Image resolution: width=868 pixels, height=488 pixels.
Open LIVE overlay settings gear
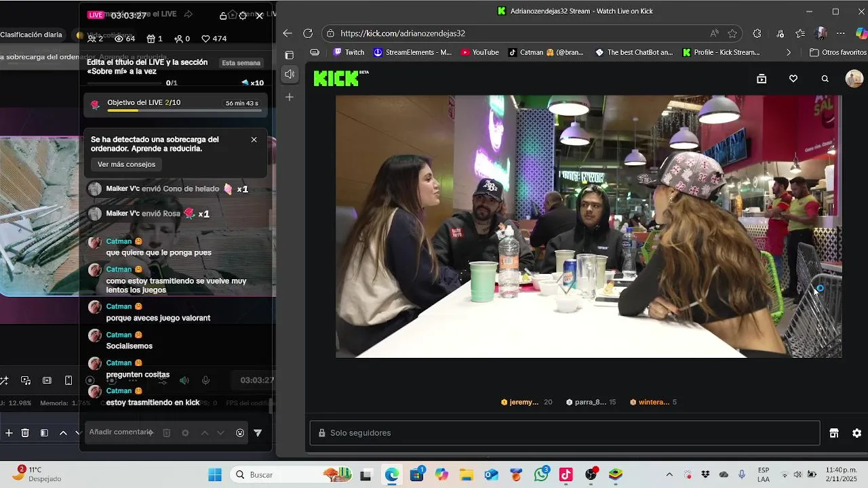coord(243,16)
